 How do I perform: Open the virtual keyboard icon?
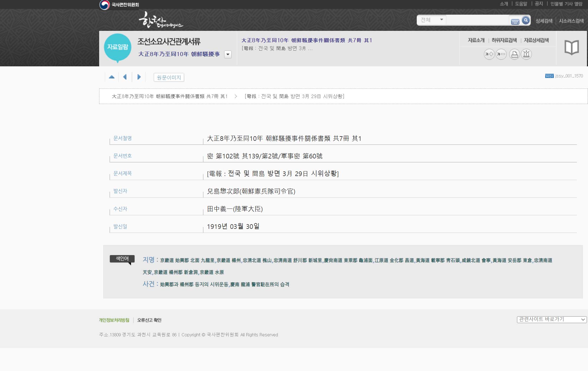click(515, 21)
